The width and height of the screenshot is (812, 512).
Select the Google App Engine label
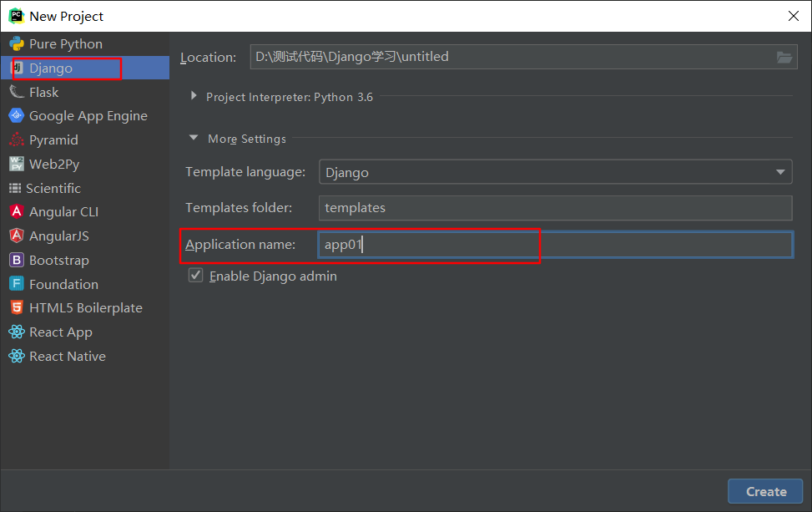click(x=88, y=116)
